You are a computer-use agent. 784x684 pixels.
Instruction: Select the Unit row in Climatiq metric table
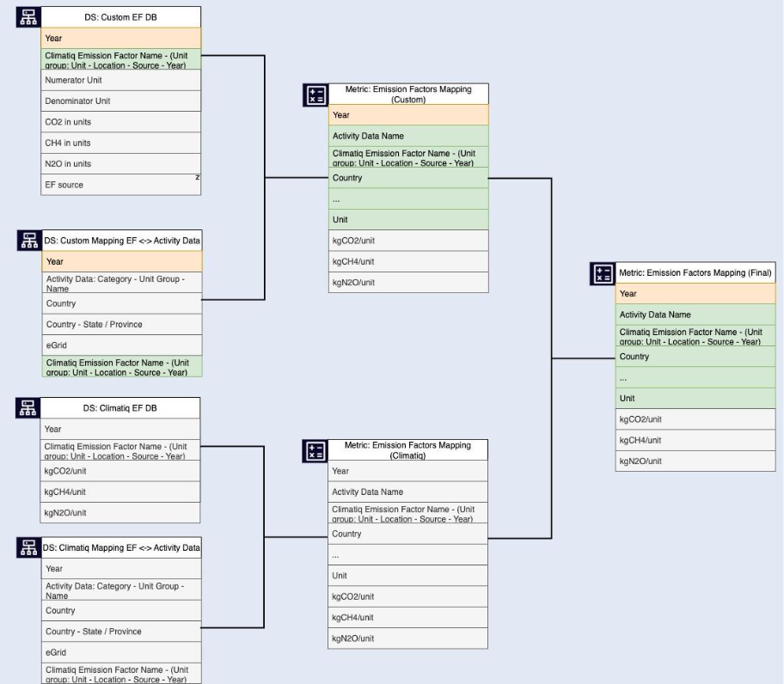click(408, 576)
